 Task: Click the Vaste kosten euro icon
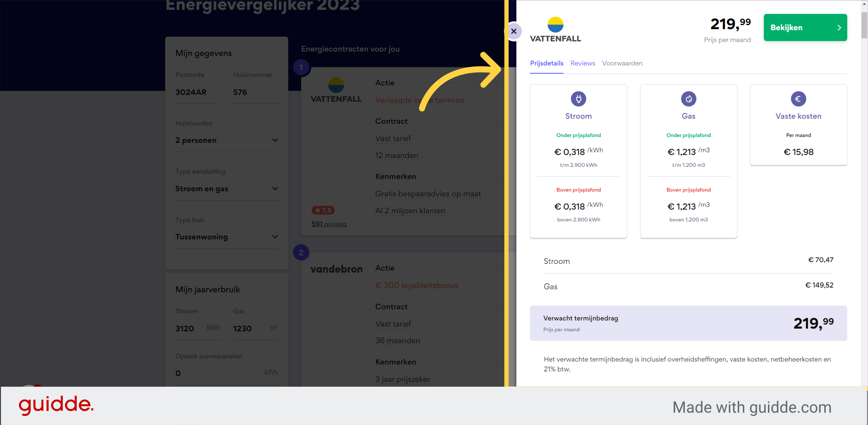[x=798, y=99]
